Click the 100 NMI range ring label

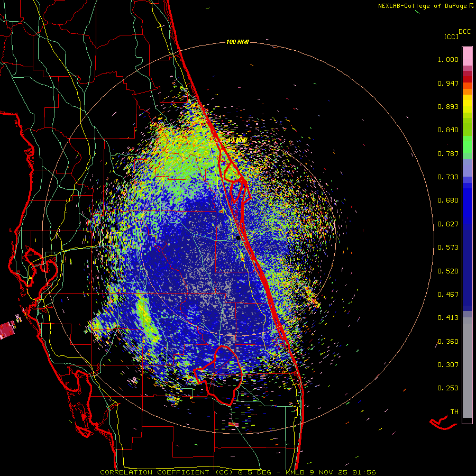click(x=237, y=42)
